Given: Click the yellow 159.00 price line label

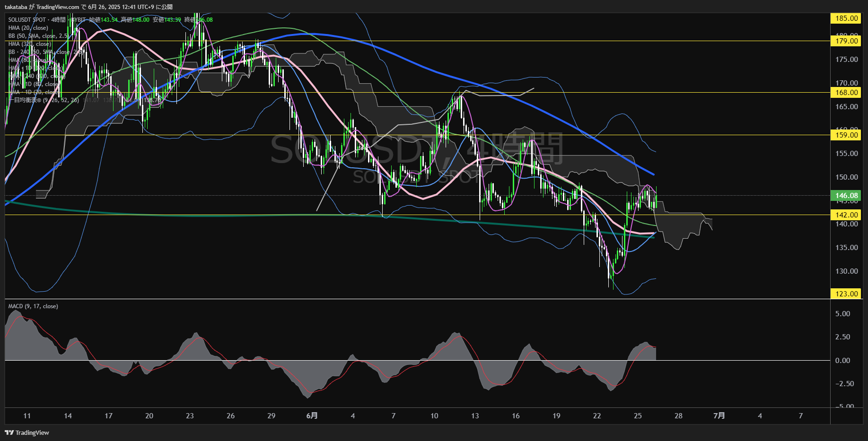Looking at the screenshot, I should pos(846,135).
